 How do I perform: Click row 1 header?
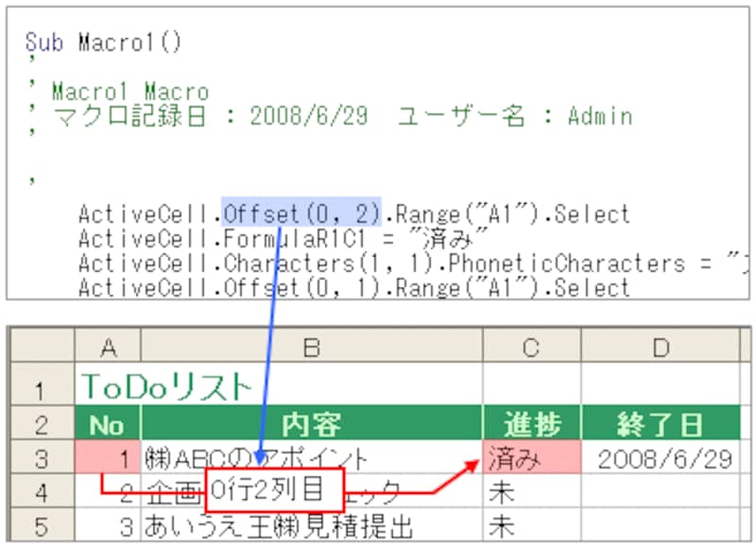(42, 385)
